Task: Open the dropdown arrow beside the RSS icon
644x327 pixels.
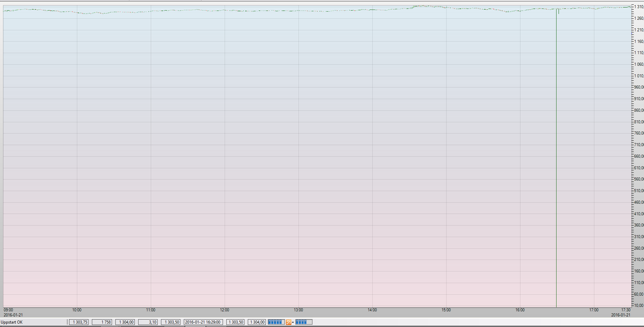Action: (x=293, y=322)
